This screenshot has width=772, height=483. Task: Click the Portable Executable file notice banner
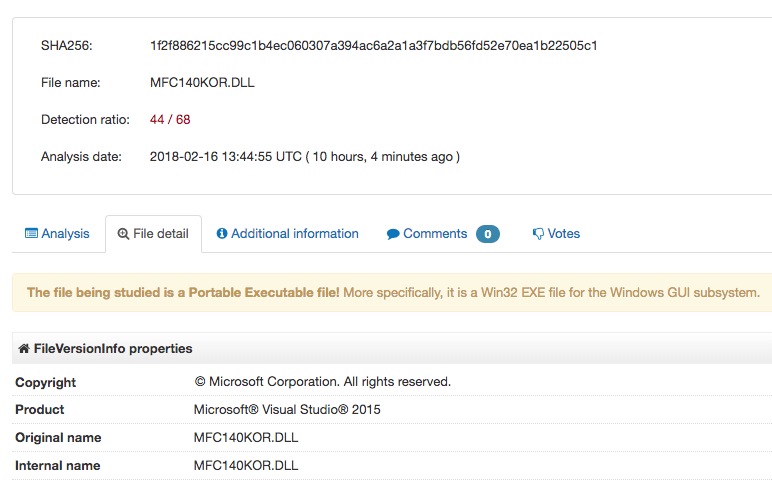pyautogui.click(x=393, y=293)
